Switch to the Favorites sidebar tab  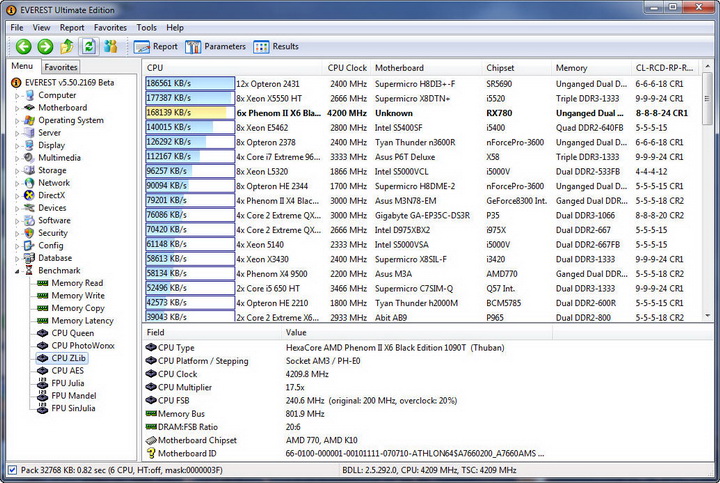point(61,67)
